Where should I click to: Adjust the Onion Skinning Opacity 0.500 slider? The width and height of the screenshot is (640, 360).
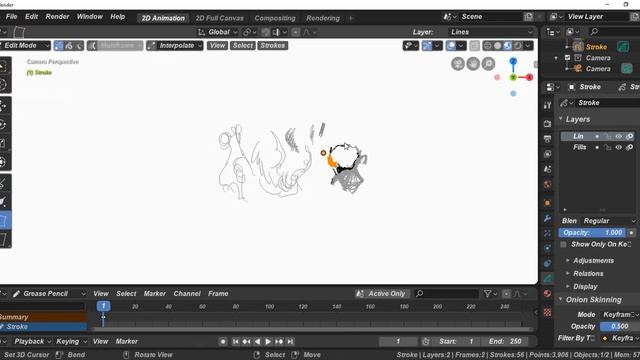[x=620, y=327]
